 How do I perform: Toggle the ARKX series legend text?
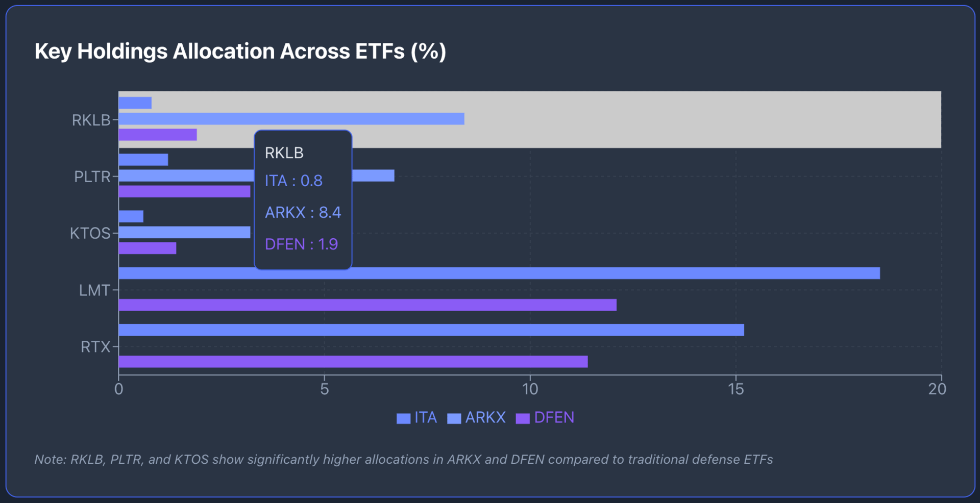pyautogui.click(x=485, y=417)
